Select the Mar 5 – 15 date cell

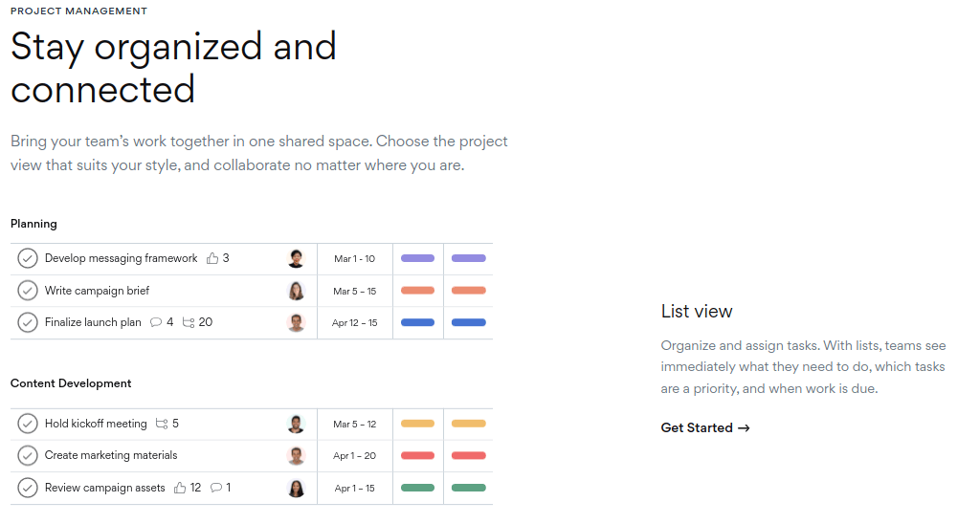354,291
